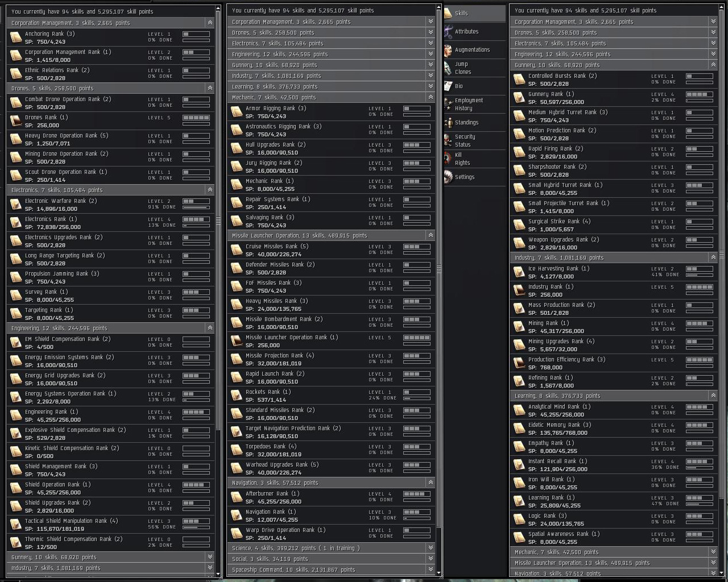Click the Electronic Warfare skill icon
This screenshot has height=582, width=728.
pos(16,205)
